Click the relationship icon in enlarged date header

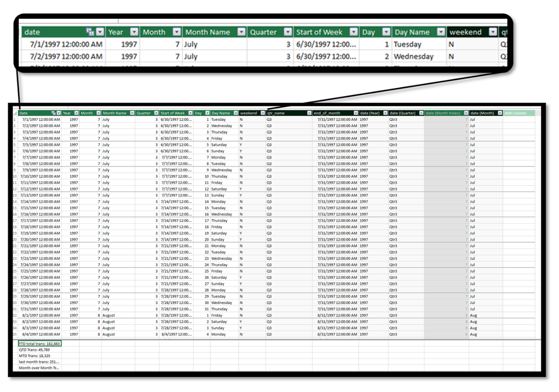pyautogui.click(x=90, y=32)
